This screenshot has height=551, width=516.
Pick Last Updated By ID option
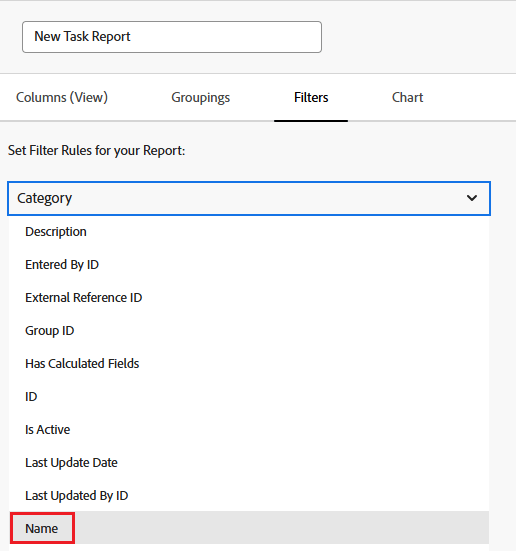tap(249, 496)
